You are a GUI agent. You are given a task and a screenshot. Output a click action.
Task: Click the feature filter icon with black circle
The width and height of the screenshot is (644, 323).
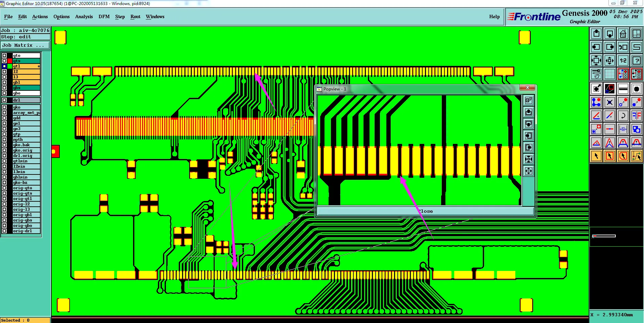pyautogui.click(x=637, y=89)
